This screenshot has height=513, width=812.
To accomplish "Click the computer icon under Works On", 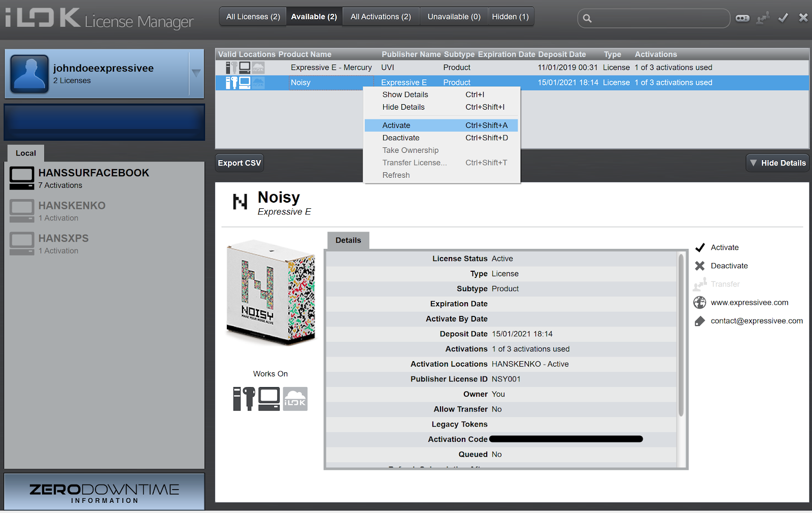I will [x=269, y=399].
